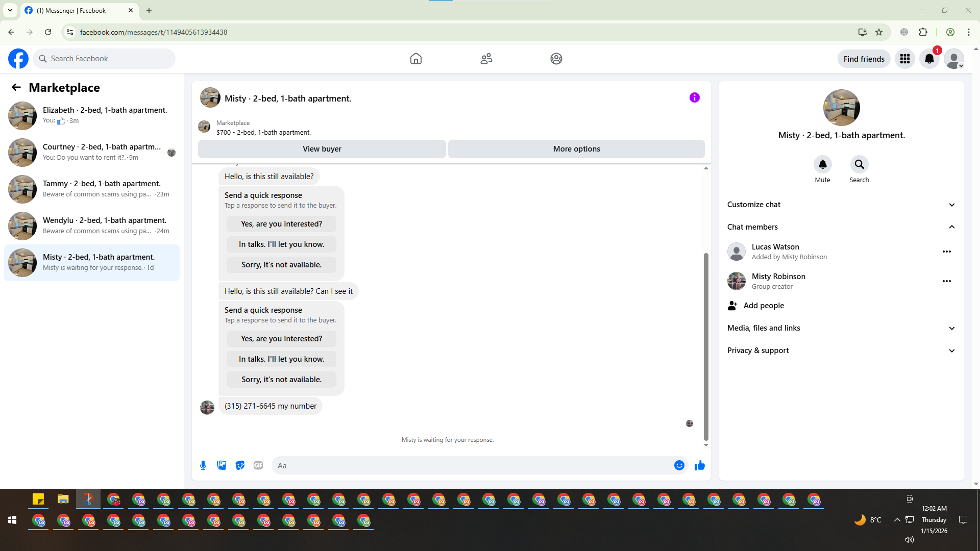Expand Customize chat section
980x551 pixels.
(841, 205)
